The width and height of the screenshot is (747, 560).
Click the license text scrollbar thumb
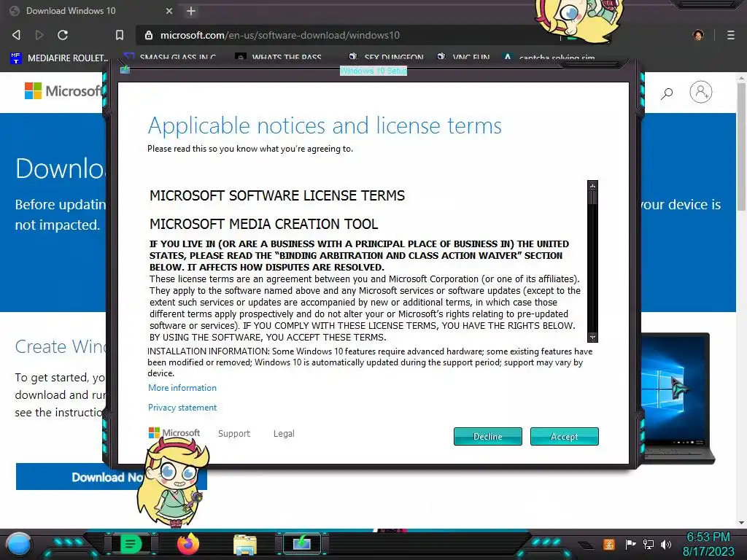pyautogui.click(x=592, y=198)
